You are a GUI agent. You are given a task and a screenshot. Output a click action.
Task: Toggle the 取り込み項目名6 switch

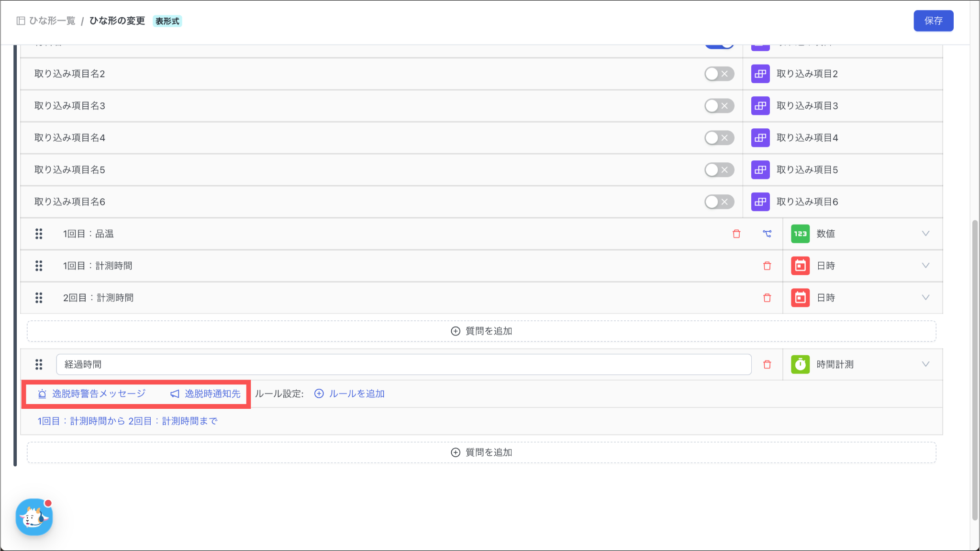coord(719,202)
